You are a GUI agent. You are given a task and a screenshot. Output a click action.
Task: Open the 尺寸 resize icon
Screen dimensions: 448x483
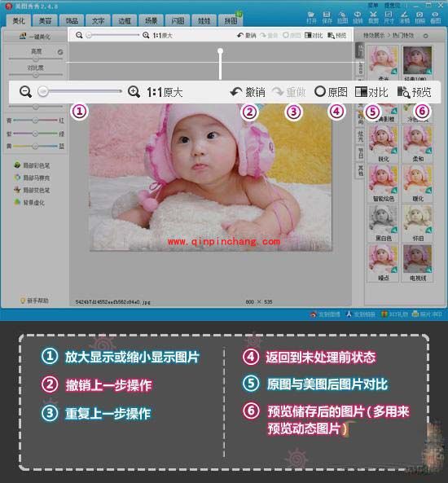[x=389, y=18]
